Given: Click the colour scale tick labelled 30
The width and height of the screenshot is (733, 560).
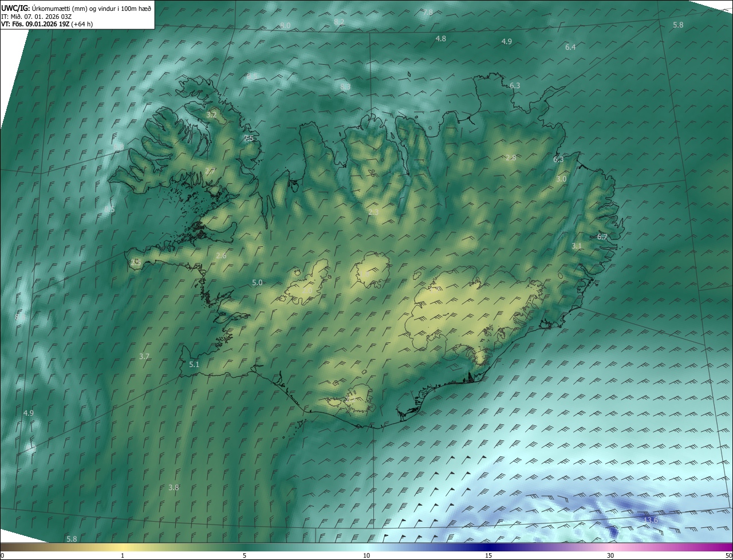Looking at the screenshot, I should pyautogui.click(x=610, y=556).
